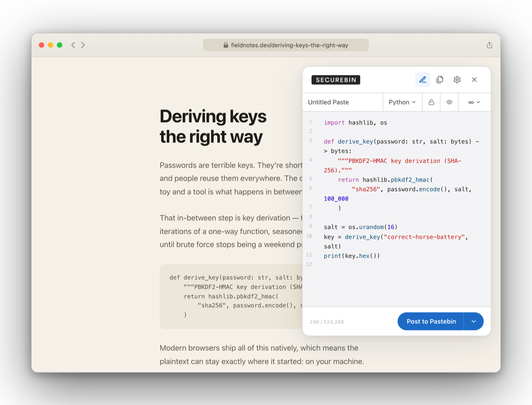Click the SECUREBIN logo
Image resolution: width=532 pixels, height=405 pixels.
pyautogui.click(x=336, y=80)
